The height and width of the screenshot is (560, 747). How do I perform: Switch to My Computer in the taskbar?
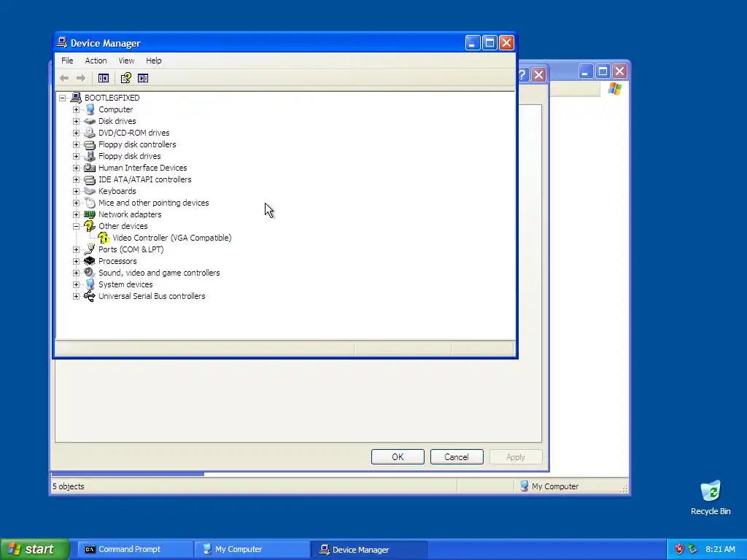pyautogui.click(x=252, y=549)
